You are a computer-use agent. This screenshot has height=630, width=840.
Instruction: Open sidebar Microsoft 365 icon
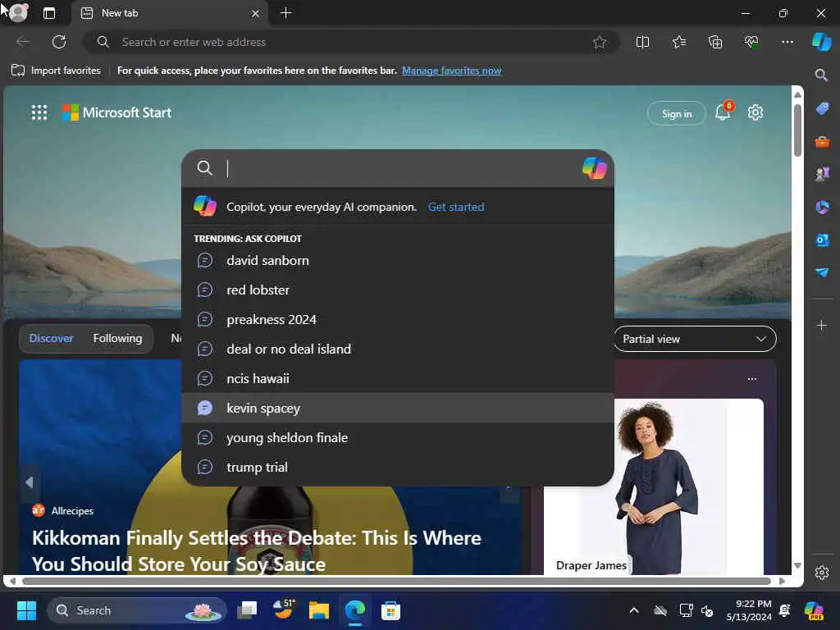pos(822,207)
